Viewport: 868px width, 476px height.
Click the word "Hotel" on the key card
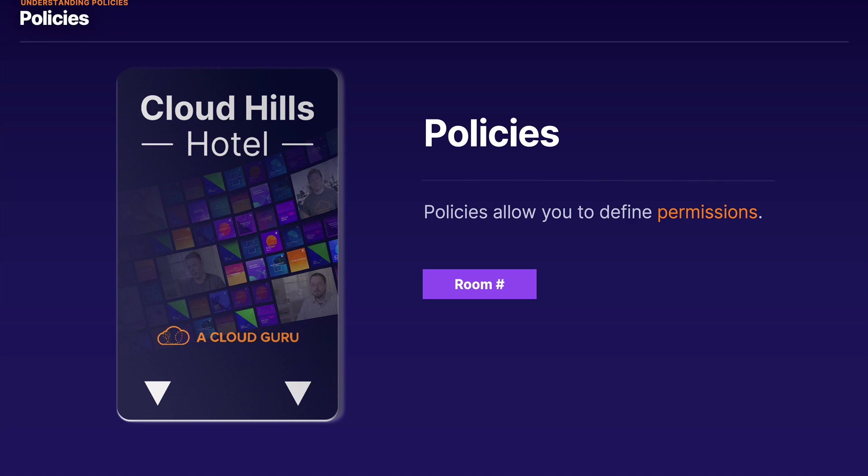point(227,144)
